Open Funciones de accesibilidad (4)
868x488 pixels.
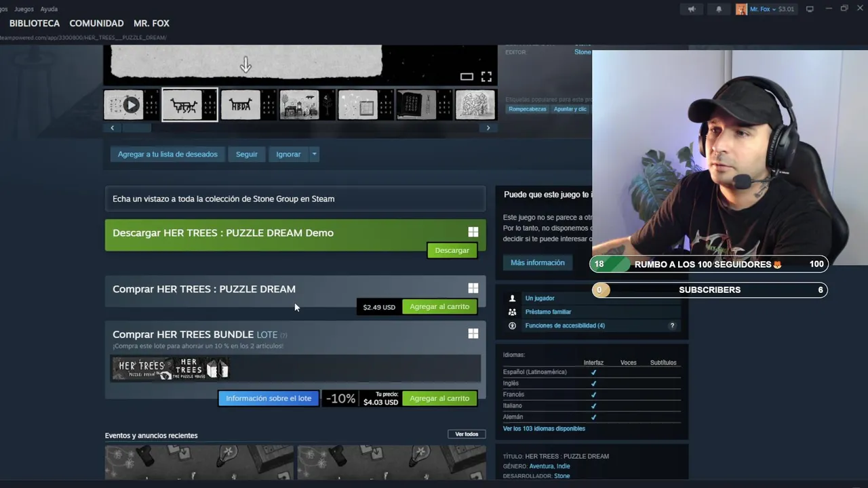click(x=565, y=325)
